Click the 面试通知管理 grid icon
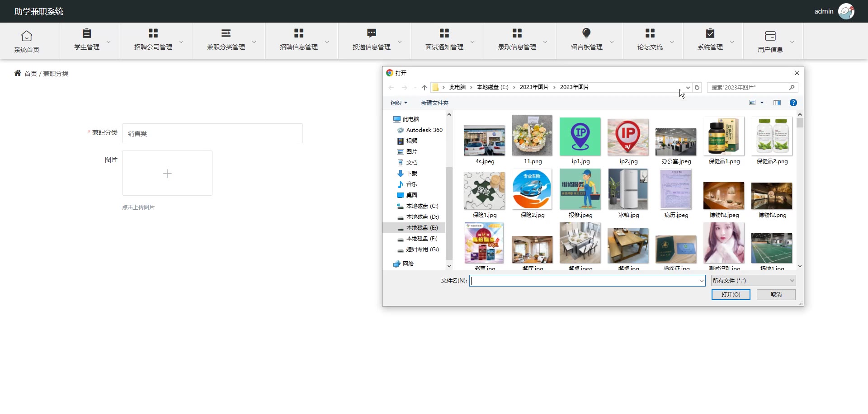The width and height of the screenshot is (868, 414). pyautogui.click(x=444, y=33)
